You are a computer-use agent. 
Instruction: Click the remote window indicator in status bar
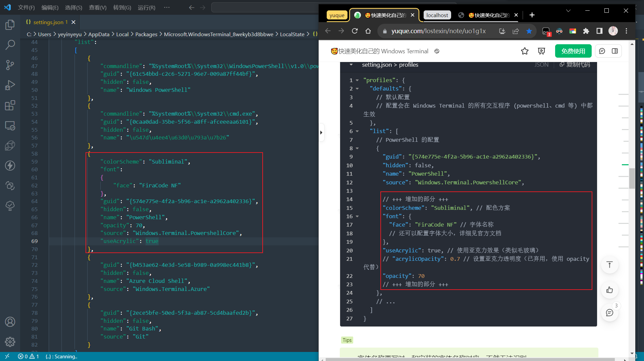click(x=7, y=356)
